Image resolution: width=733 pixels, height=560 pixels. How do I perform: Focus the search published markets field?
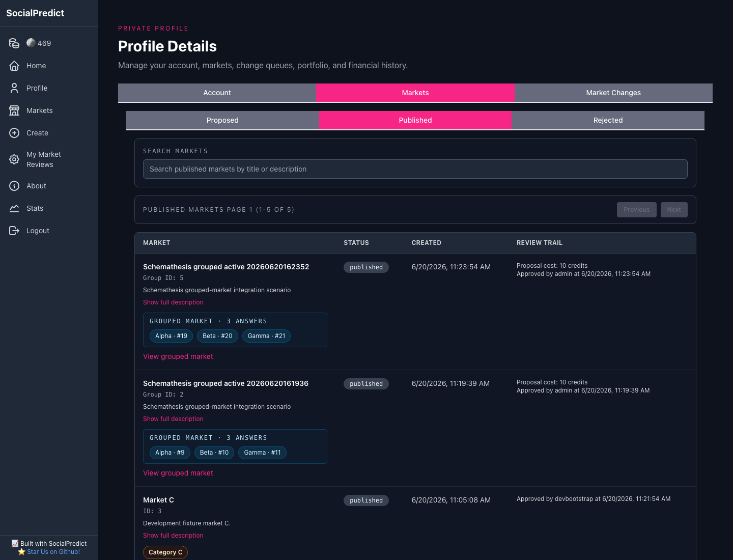[415, 169]
